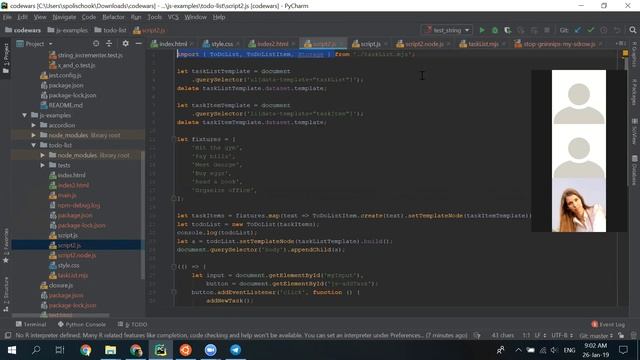
Task: Select README.md in project tree
Action: pyautogui.click(x=65, y=105)
